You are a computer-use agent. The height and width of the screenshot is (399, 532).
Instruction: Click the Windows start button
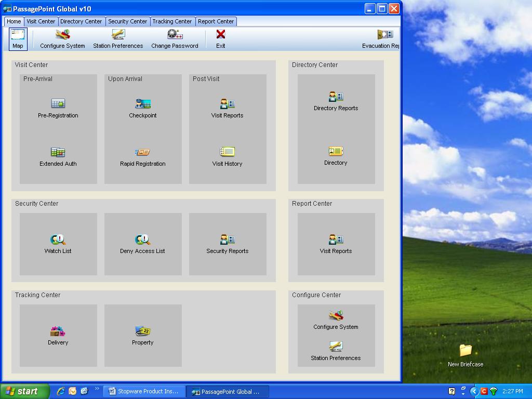point(25,391)
